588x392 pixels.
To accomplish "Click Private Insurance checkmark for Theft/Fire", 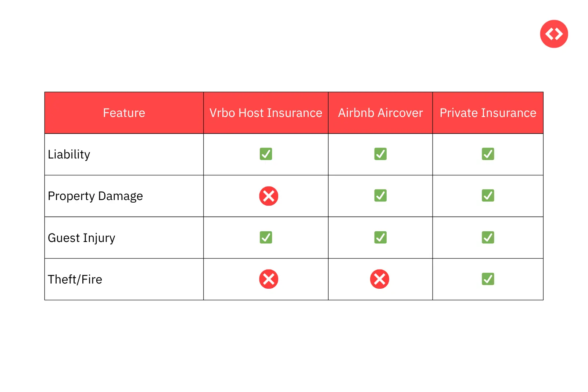I will [488, 279].
